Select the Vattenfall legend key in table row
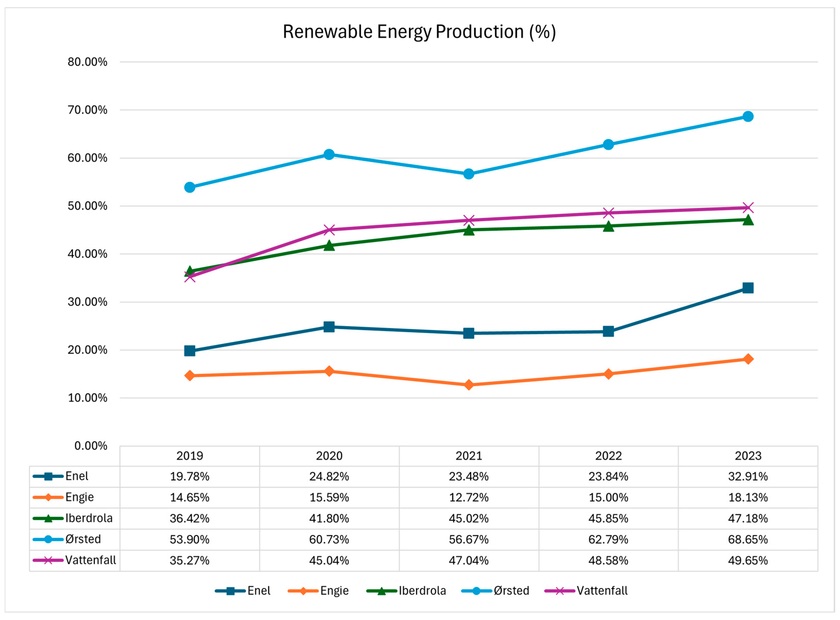The width and height of the screenshot is (840, 620). point(48,560)
